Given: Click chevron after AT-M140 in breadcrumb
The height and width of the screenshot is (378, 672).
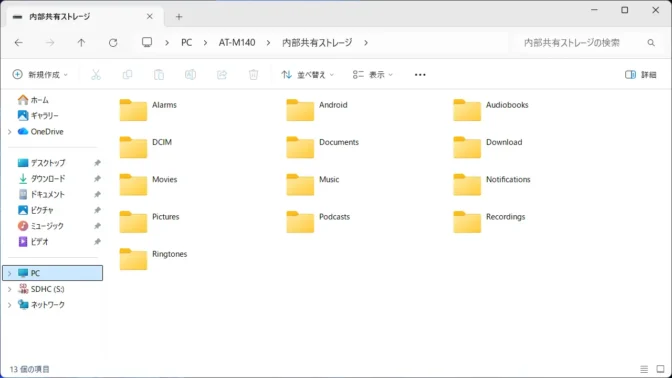Looking at the screenshot, I should (x=268, y=42).
